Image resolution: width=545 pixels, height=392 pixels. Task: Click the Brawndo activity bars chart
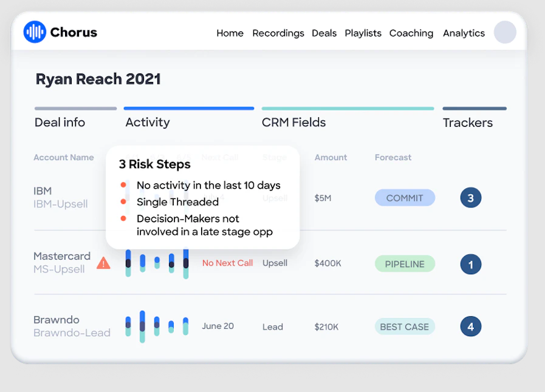[x=157, y=326]
